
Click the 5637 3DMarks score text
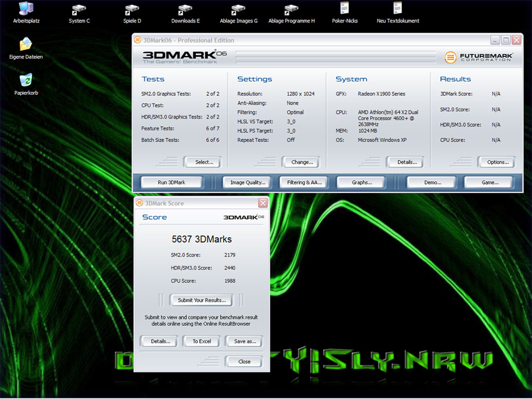(x=202, y=240)
